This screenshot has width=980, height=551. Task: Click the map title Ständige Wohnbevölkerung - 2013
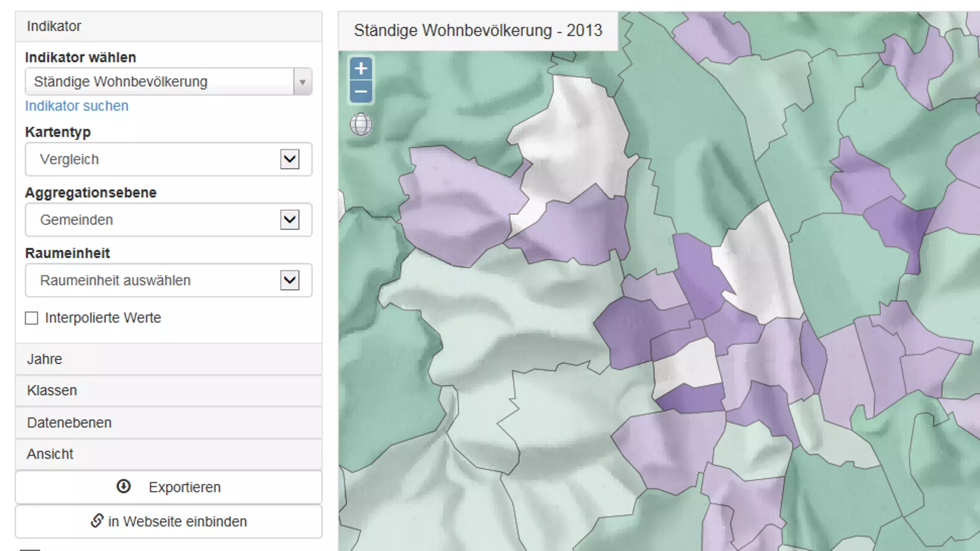(478, 30)
